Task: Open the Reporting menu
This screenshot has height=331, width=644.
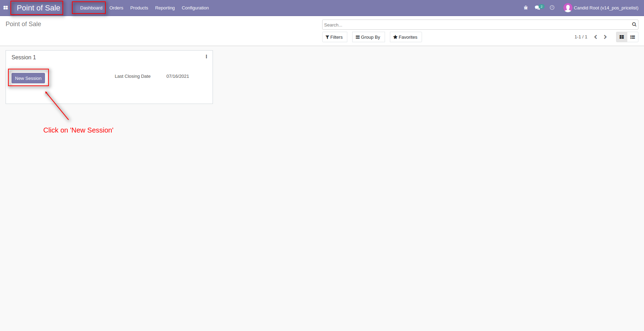Action: [165, 8]
